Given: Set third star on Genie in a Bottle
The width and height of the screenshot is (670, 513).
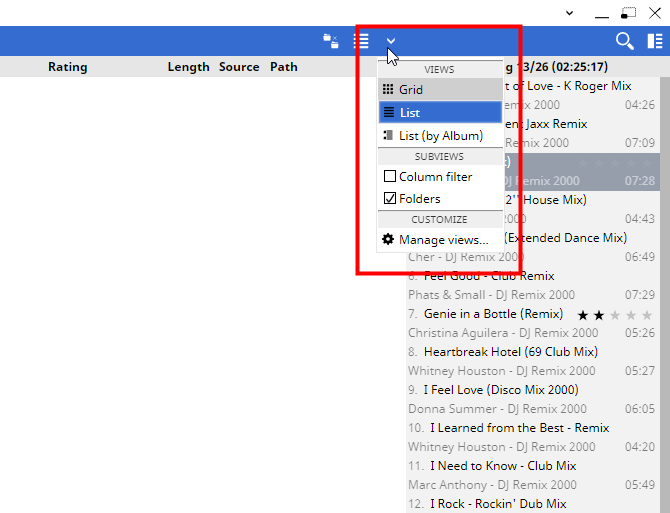Looking at the screenshot, I should coord(615,315).
